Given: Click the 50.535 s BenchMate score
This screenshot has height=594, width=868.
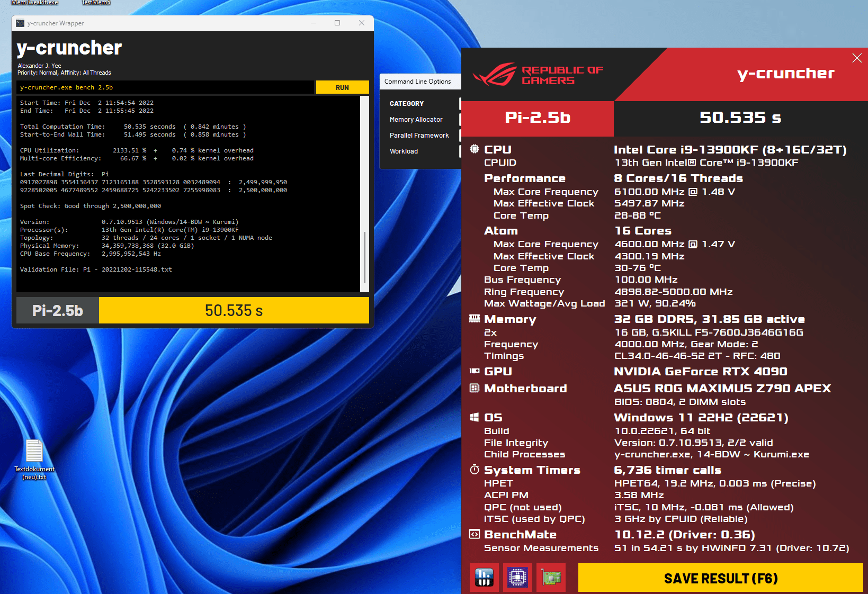Looking at the screenshot, I should [x=740, y=118].
